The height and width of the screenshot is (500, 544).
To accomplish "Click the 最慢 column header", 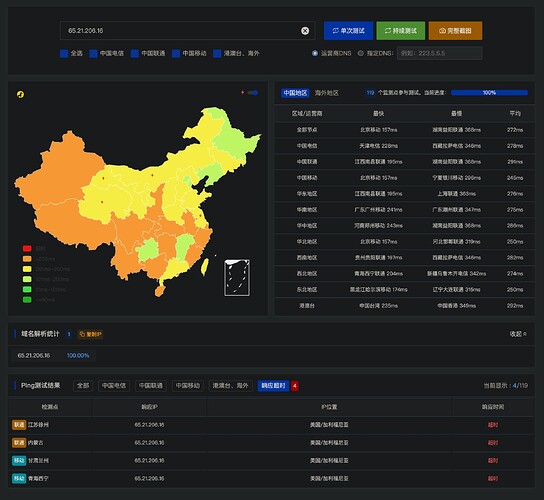I will point(456,113).
